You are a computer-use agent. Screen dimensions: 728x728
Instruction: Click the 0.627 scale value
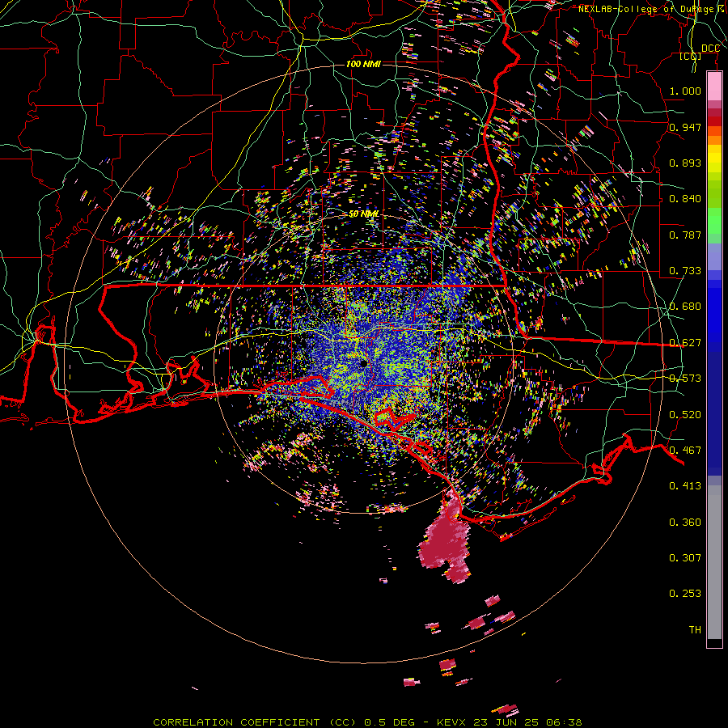[x=685, y=343]
